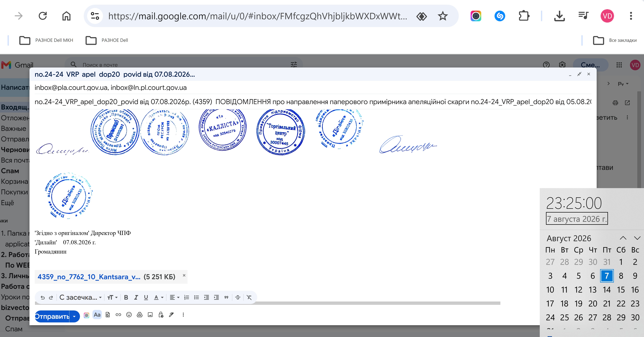Viewport: 644px width, 337px height.
Task: Undo the last edit in the compose toolbar
Action: click(x=43, y=297)
